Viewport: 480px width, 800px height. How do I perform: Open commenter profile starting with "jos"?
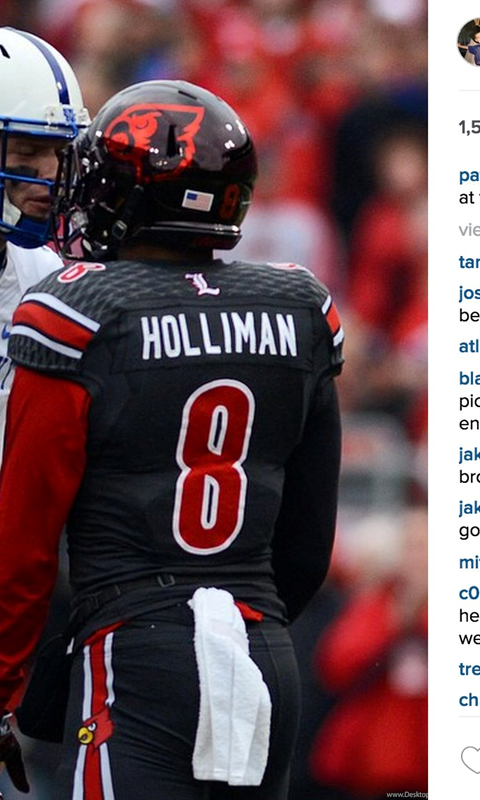pyautogui.click(x=469, y=293)
